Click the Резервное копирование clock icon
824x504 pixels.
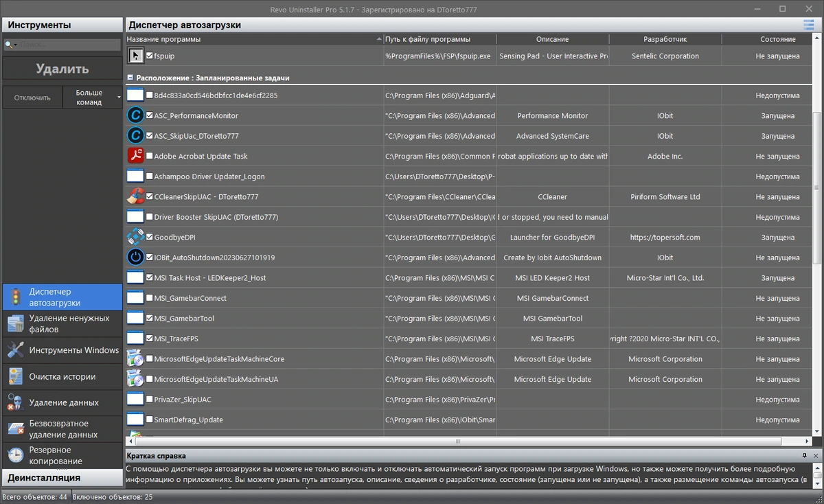point(15,455)
